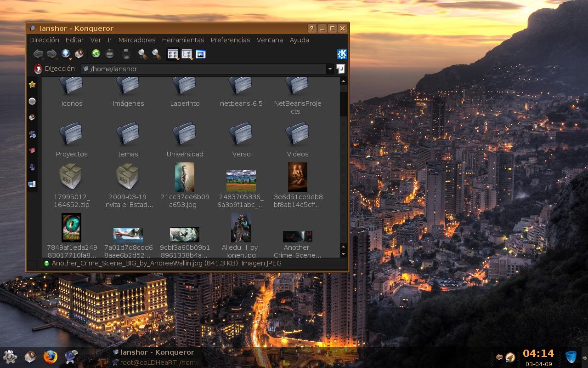Toggle the history clock sidebar panel
The height and width of the screenshot is (368, 588).
32,101
